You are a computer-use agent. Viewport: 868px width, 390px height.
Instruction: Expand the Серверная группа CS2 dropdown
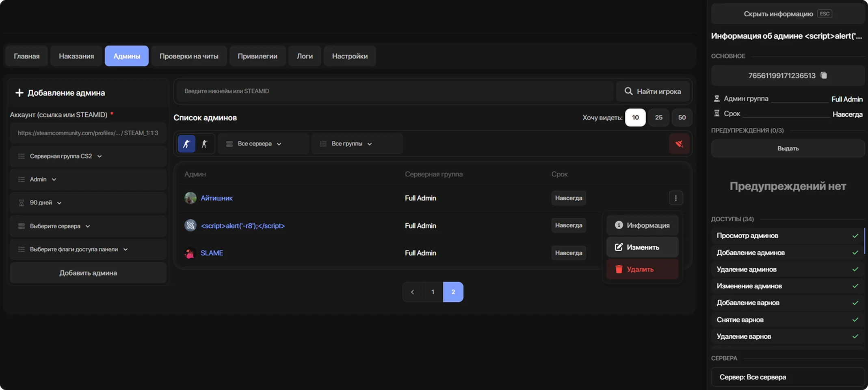88,156
